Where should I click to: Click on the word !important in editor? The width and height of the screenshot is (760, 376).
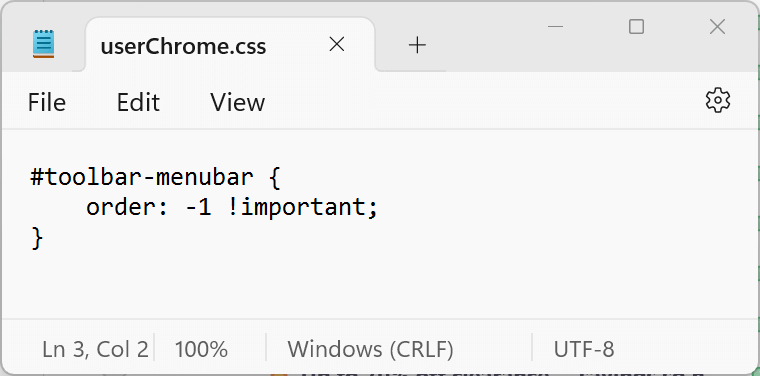[297, 207]
